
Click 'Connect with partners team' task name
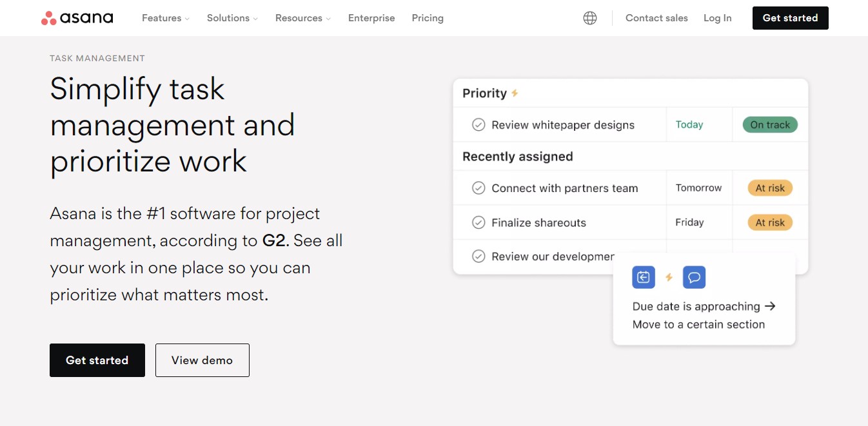(565, 188)
